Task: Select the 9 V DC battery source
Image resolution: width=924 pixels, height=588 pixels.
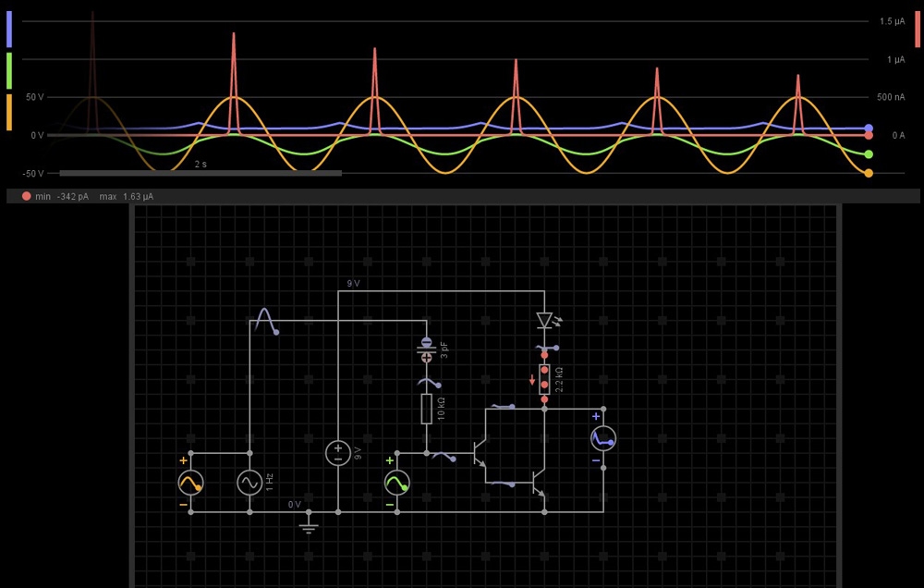Action: 338,453
